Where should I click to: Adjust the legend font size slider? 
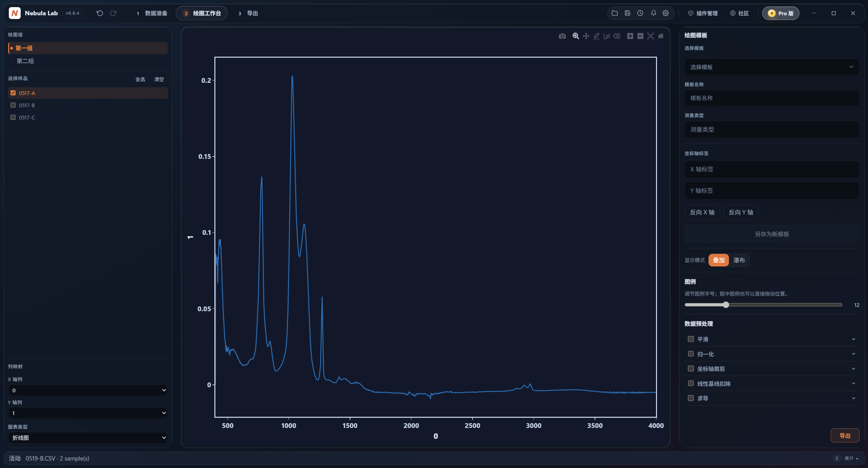(x=763, y=305)
